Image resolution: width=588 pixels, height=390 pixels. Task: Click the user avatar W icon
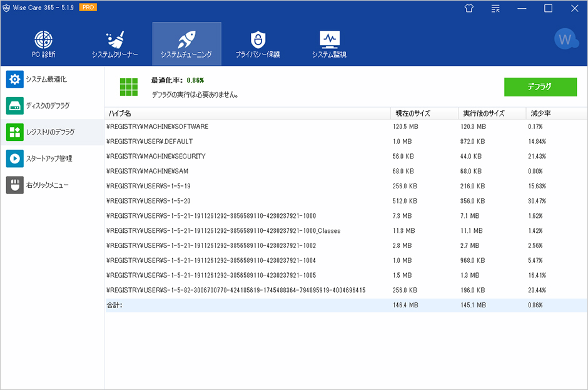pos(565,39)
